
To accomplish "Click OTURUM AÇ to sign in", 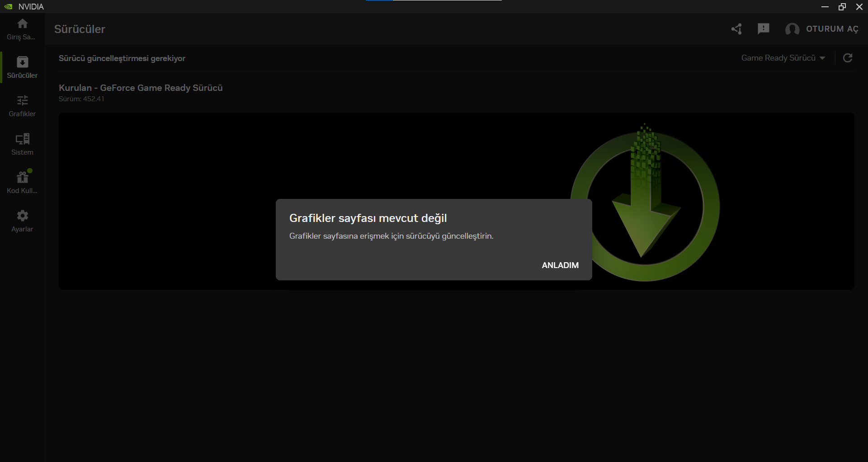I will (x=832, y=29).
